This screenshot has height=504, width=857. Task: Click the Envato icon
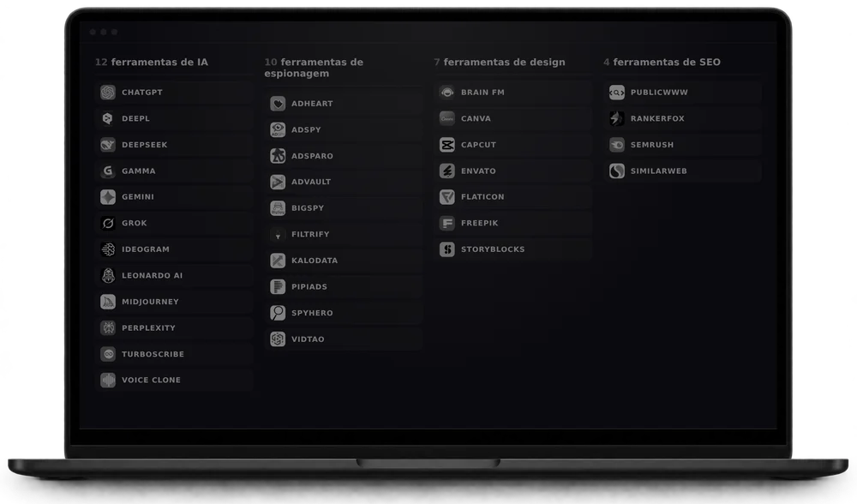point(447,171)
